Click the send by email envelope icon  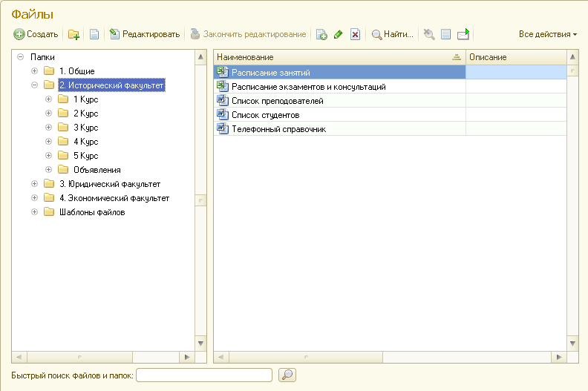coord(463,34)
